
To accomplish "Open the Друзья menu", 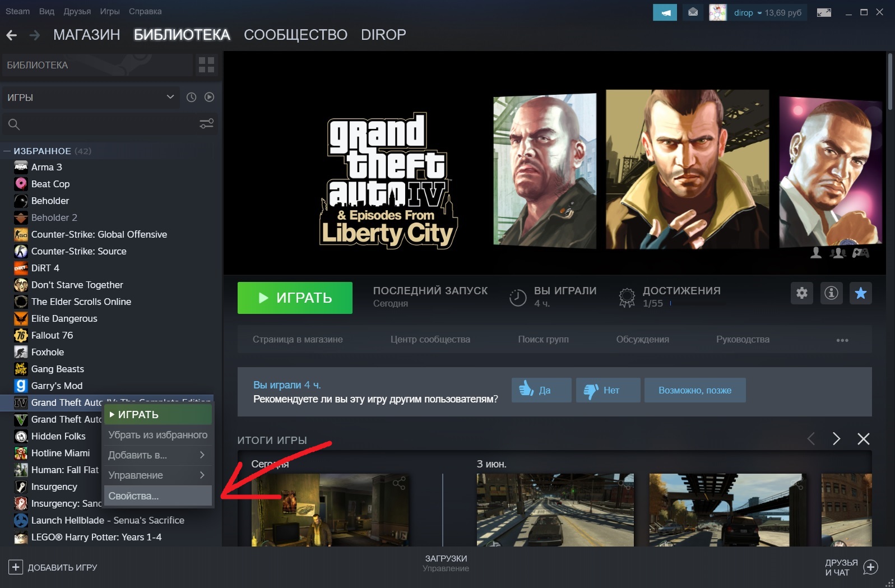I will tap(77, 11).
